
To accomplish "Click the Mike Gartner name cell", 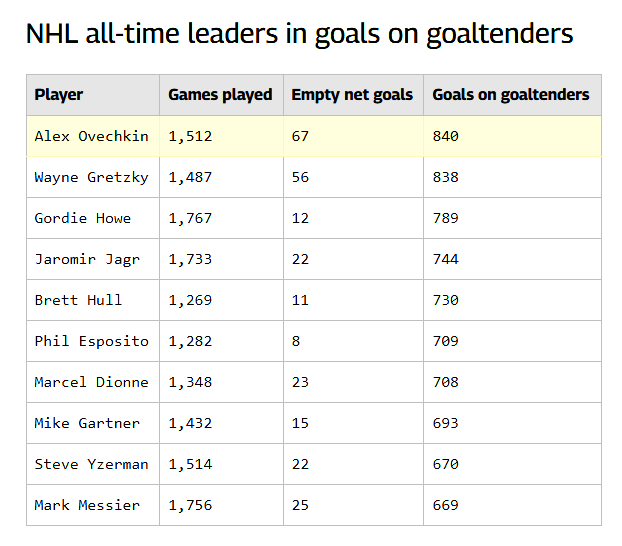I will tap(87, 423).
